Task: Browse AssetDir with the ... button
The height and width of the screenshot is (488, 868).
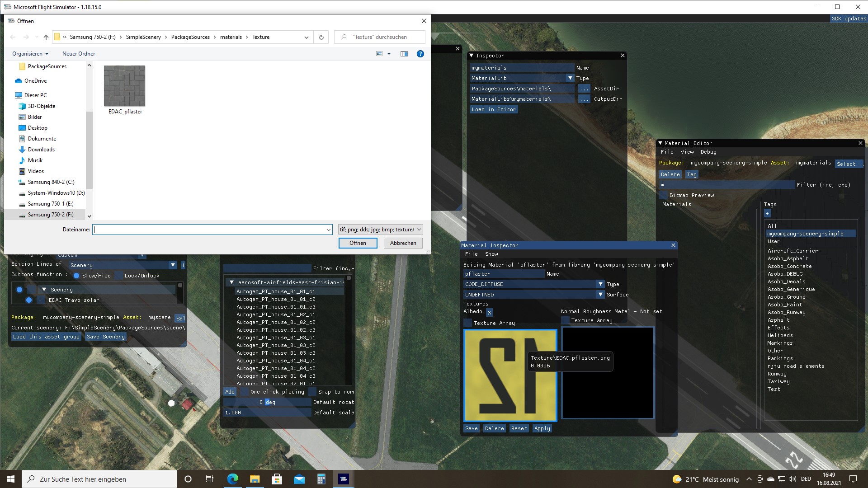Action: point(584,89)
